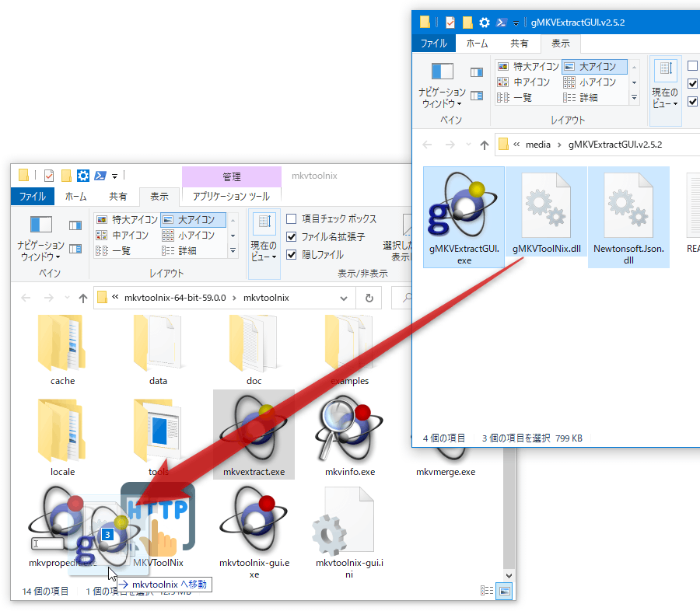
Task: Open the locale folder in mkvtoolnix window
Action: pos(62,431)
